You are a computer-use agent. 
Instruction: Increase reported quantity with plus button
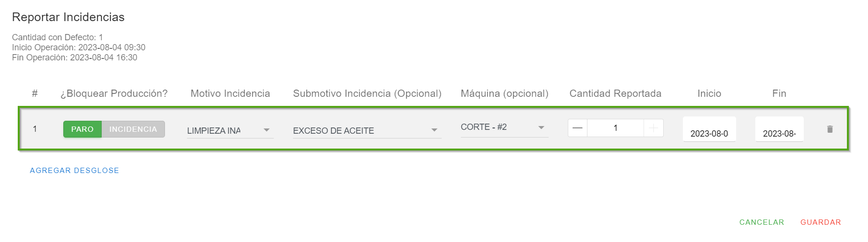[x=653, y=128]
